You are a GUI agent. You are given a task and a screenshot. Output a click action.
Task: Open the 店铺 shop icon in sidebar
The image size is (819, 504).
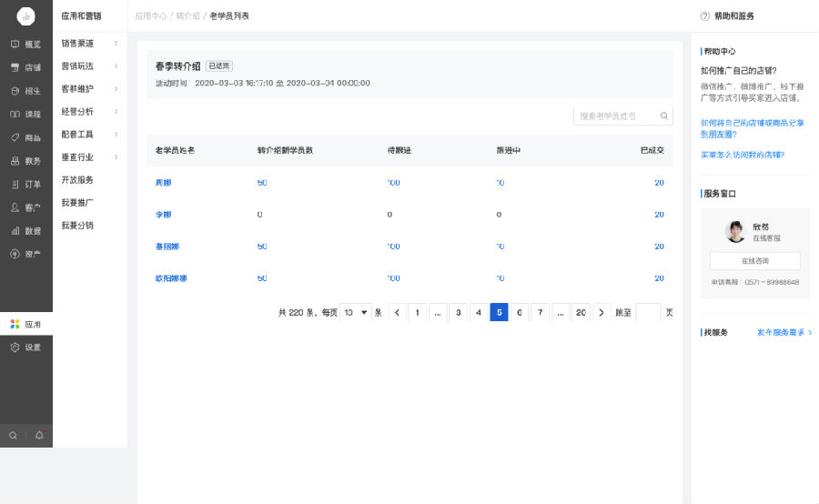[15, 67]
